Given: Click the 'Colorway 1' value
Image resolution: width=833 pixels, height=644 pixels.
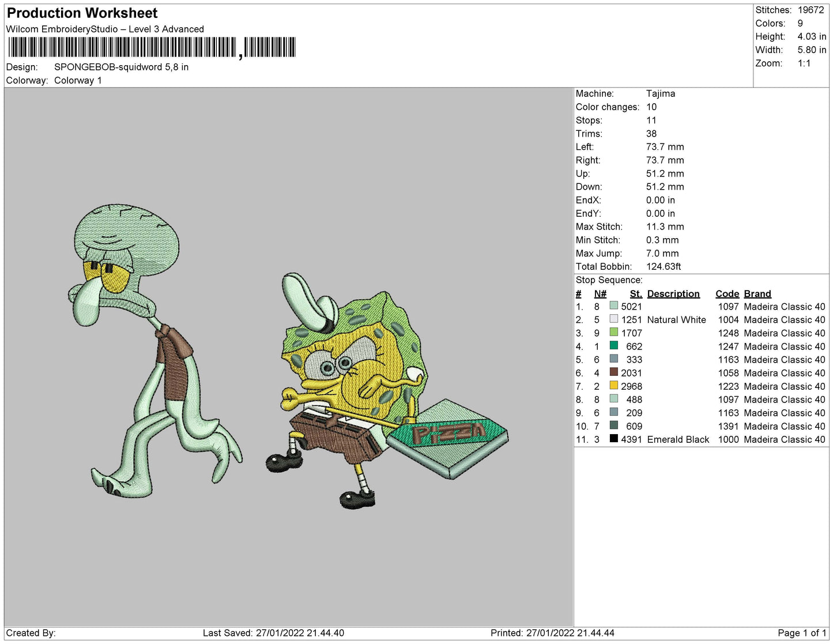Looking at the screenshot, I should coord(78,80).
